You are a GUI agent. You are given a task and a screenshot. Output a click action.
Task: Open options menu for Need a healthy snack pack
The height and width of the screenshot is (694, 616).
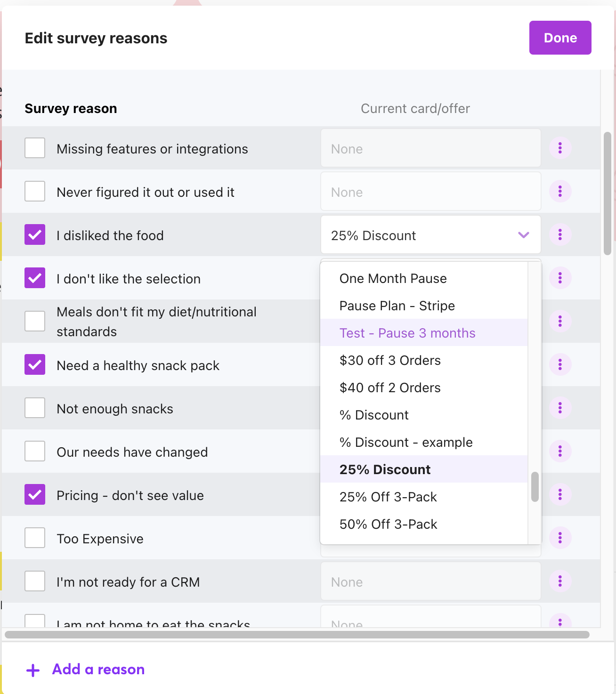tap(560, 364)
